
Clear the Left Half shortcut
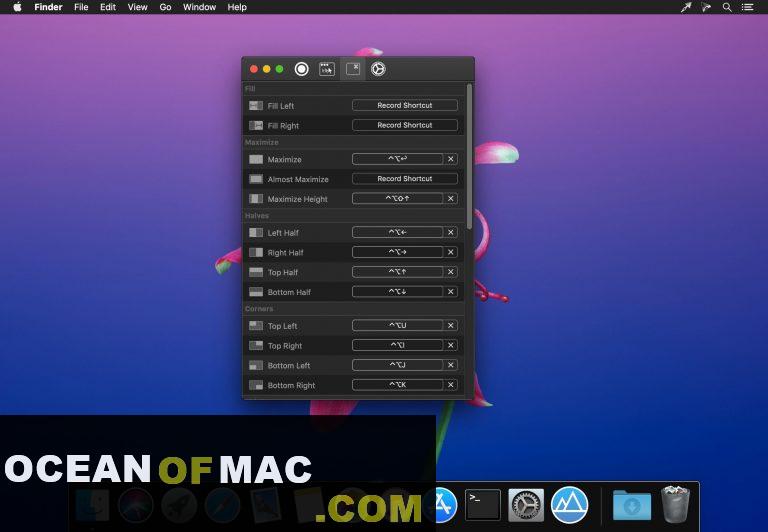(x=451, y=232)
